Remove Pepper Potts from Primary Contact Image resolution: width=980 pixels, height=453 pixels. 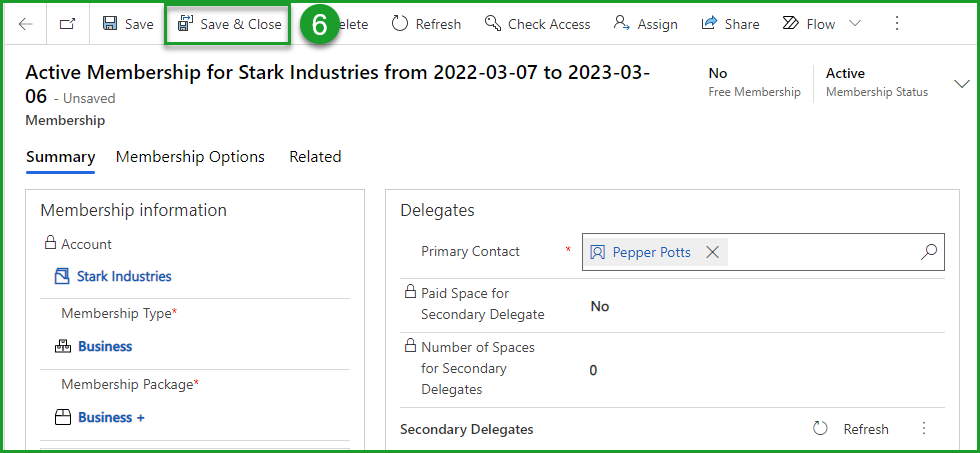click(x=713, y=252)
